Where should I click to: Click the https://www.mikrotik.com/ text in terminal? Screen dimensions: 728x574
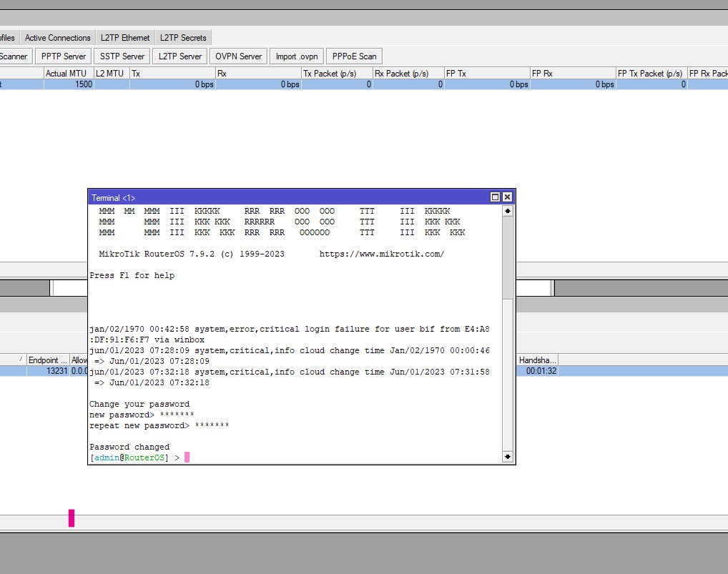pos(382,254)
